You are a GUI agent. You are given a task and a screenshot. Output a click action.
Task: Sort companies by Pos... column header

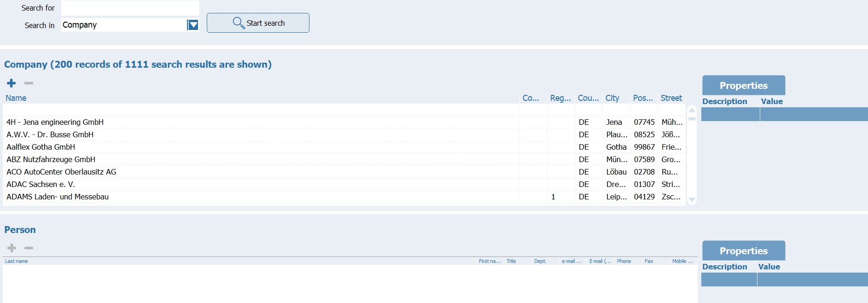pos(643,98)
